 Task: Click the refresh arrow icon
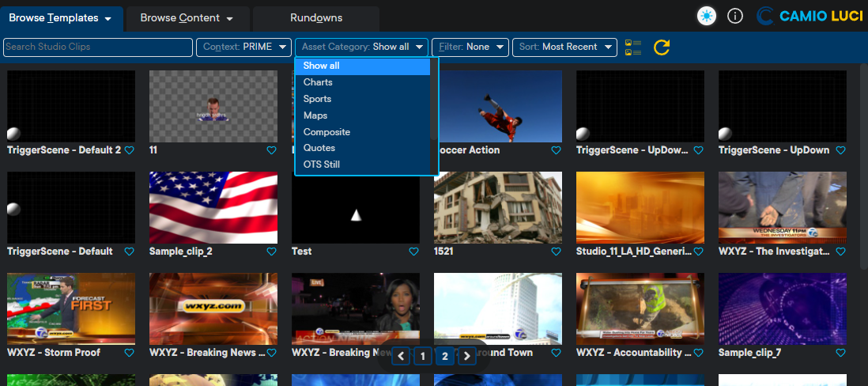click(x=662, y=47)
